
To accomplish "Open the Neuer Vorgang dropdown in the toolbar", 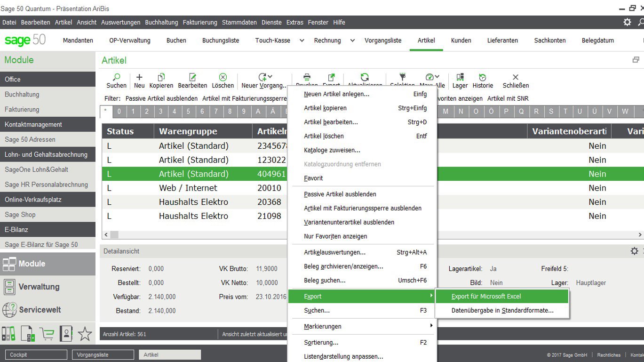I will pos(270,77).
